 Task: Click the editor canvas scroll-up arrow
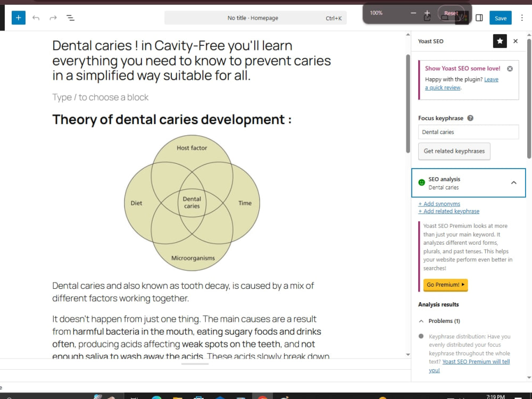click(x=408, y=35)
